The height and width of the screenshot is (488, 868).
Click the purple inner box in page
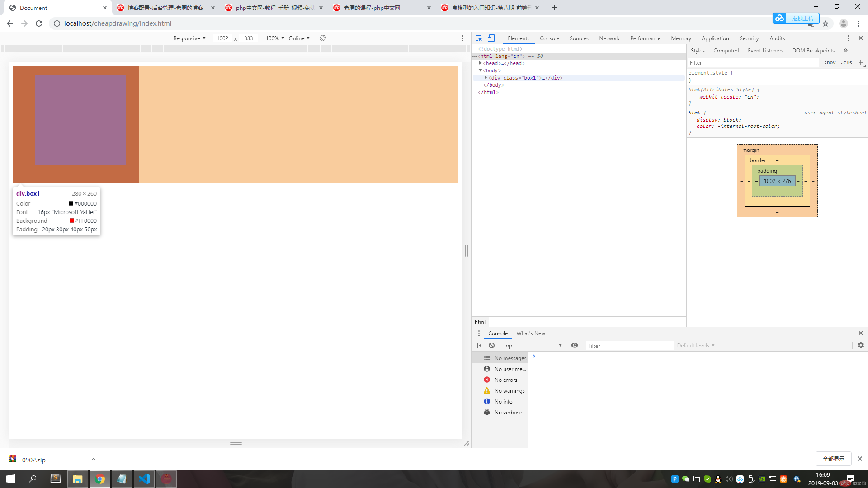(80, 120)
